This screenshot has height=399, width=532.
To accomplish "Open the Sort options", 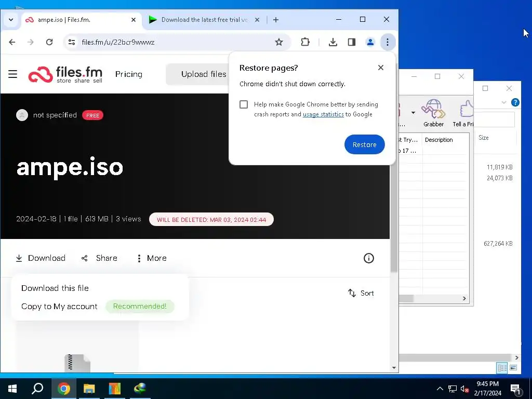I will click(361, 293).
